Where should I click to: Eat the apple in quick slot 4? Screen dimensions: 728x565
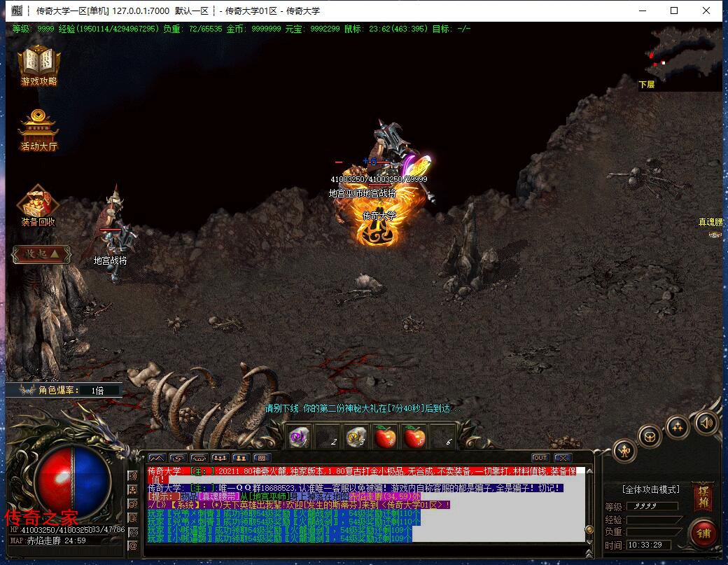[x=386, y=437]
